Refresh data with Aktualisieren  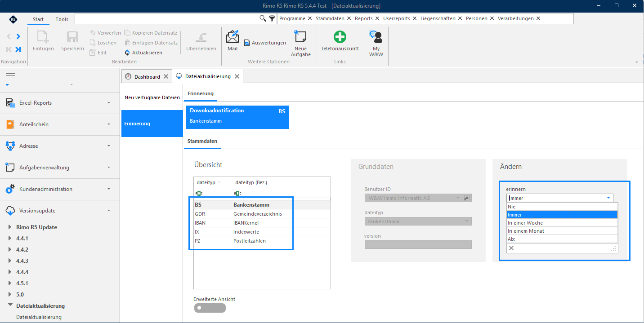point(143,53)
